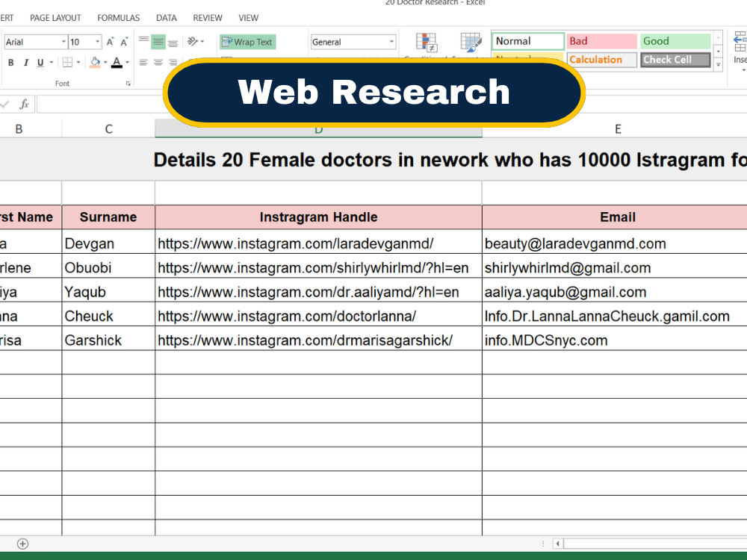Screen dimensions: 747x560
Task: Click the Borders grid icon
Action: coord(68,63)
